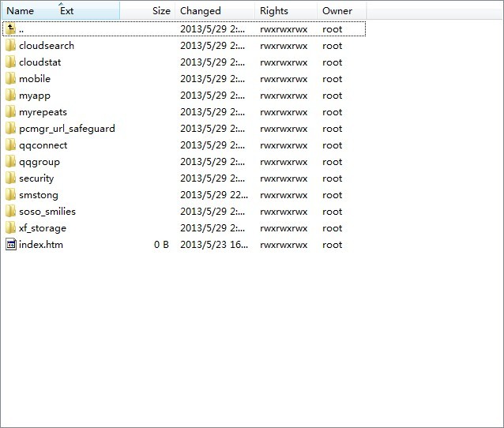Sort by the Name column header
The height and width of the screenshot is (428, 504).
click(x=21, y=11)
